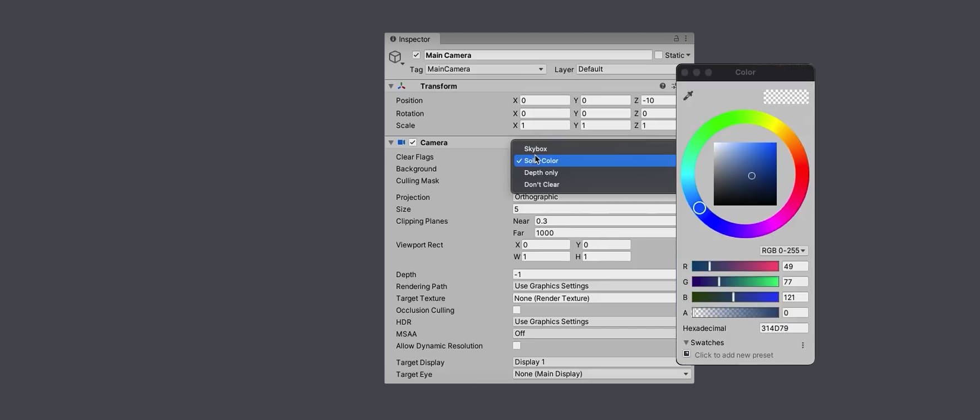The image size is (980, 420).
Task: Click the Camera component icon
Action: (x=401, y=143)
